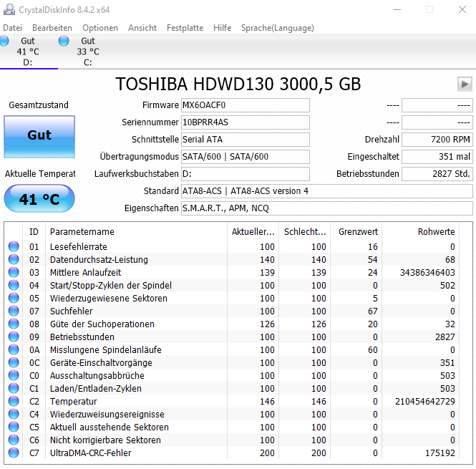
Task: Select the C: drive tab
Action: click(88, 52)
